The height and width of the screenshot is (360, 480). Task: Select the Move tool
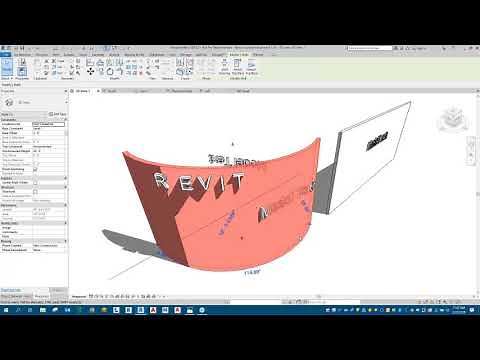(x=91, y=71)
